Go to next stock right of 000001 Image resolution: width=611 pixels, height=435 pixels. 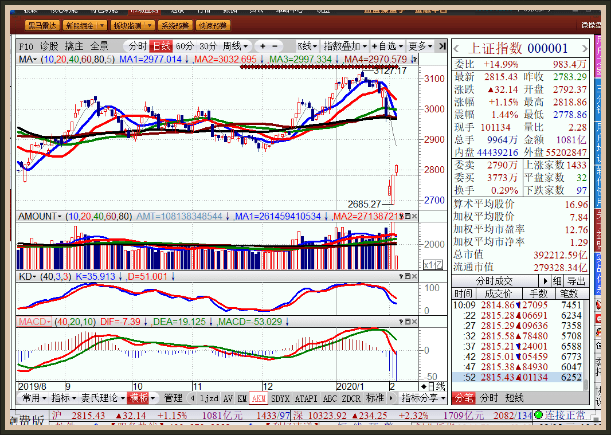pos(584,49)
